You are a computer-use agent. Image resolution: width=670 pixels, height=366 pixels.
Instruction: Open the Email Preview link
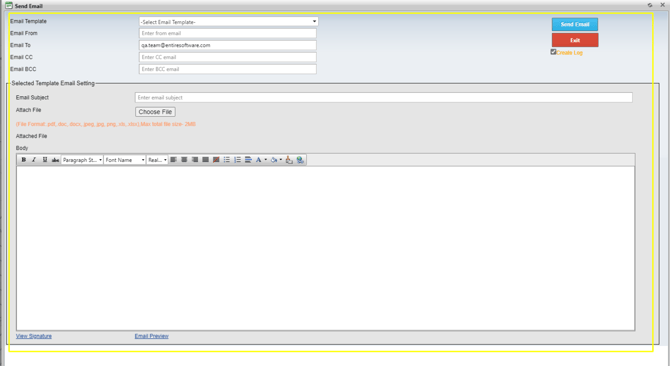pyautogui.click(x=152, y=336)
